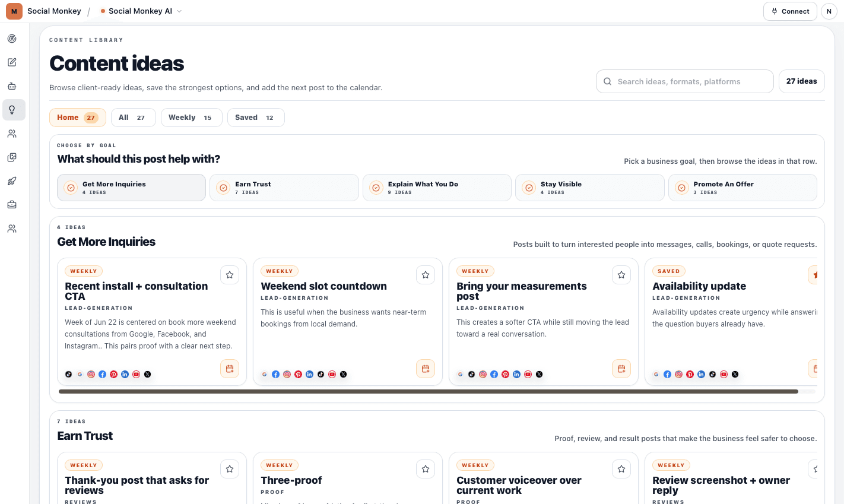Star the Bring your measurements post idea

coord(621,275)
